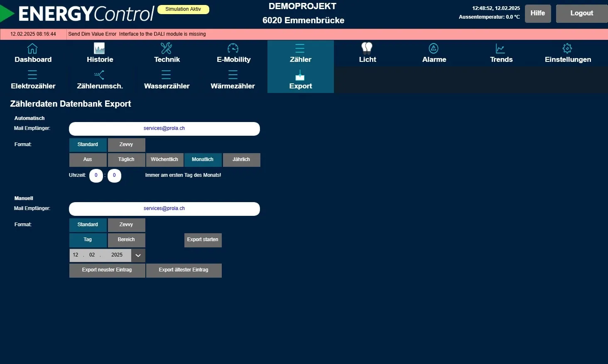Click the Aussentemperatur reading
This screenshot has width=608, height=364.
click(489, 17)
